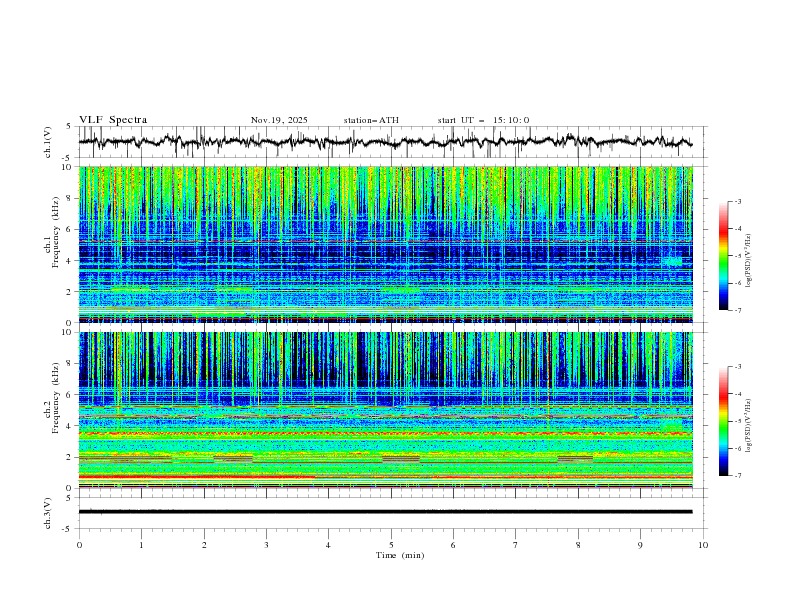Click inside the ch.1 spectrogram panel
This screenshot has height=612, width=792.
(x=385, y=244)
